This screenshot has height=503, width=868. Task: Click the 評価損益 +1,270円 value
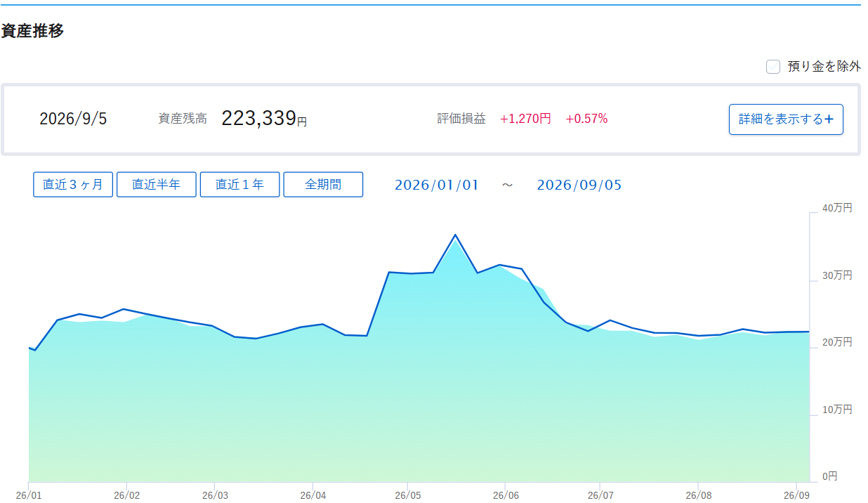click(x=525, y=119)
